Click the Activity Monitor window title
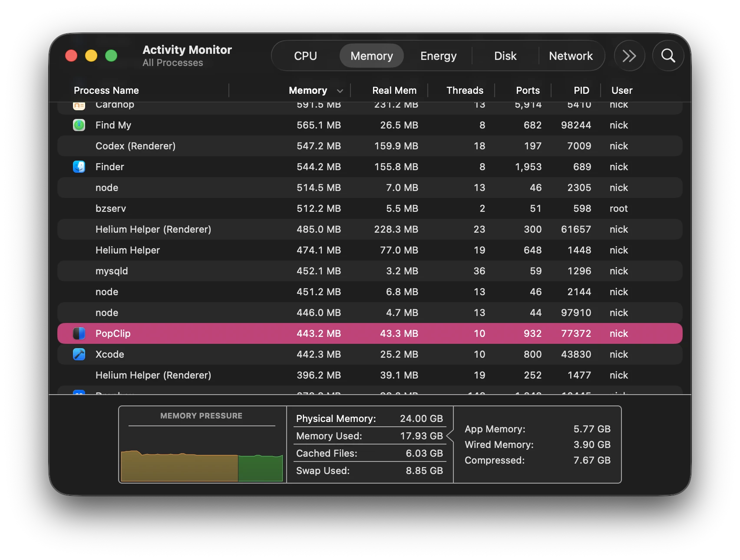The width and height of the screenshot is (740, 560). pos(187,49)
